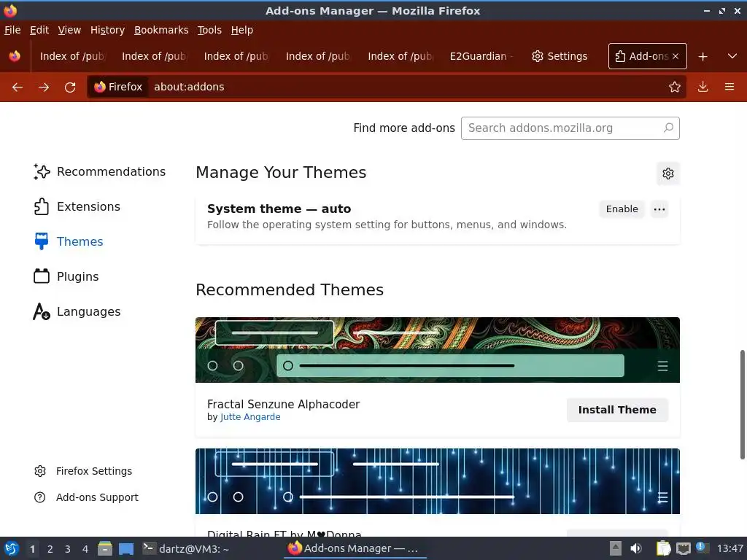Open the History menu
Screen dimensions: 747x560
pyautogui.click(x=107, y=30)
